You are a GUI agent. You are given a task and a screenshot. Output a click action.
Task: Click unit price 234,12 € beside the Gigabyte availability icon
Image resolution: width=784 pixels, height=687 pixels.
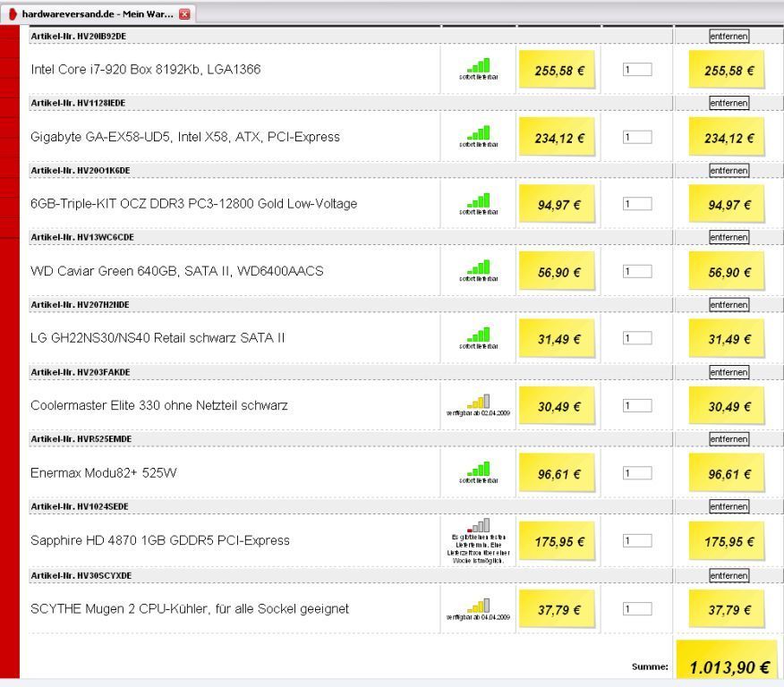pos(559,138)
